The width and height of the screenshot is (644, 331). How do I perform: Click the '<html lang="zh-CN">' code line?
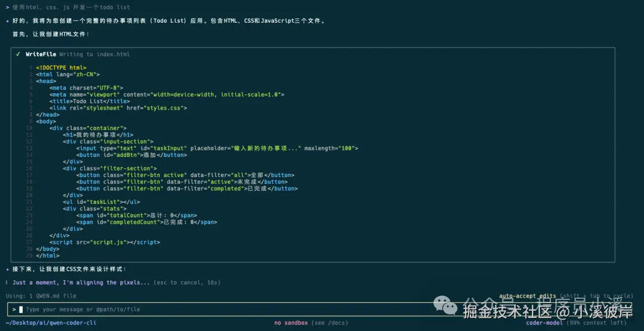pyautogui.click(x=68, y=75)
